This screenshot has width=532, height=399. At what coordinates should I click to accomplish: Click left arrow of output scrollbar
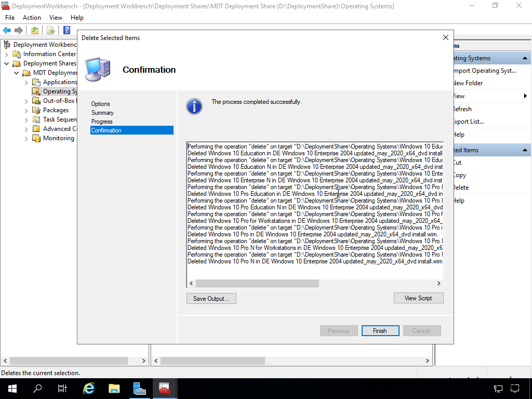coord(191,283)
